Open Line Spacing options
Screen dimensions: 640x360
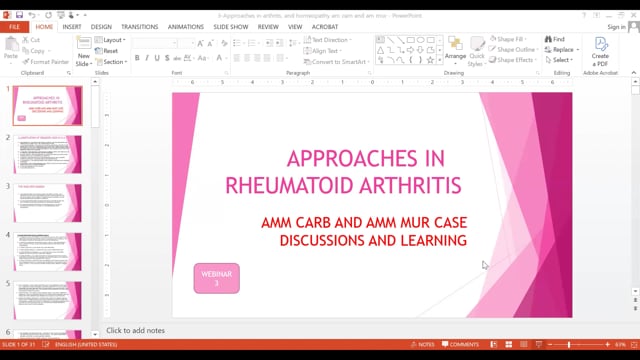tap(293, 43)
